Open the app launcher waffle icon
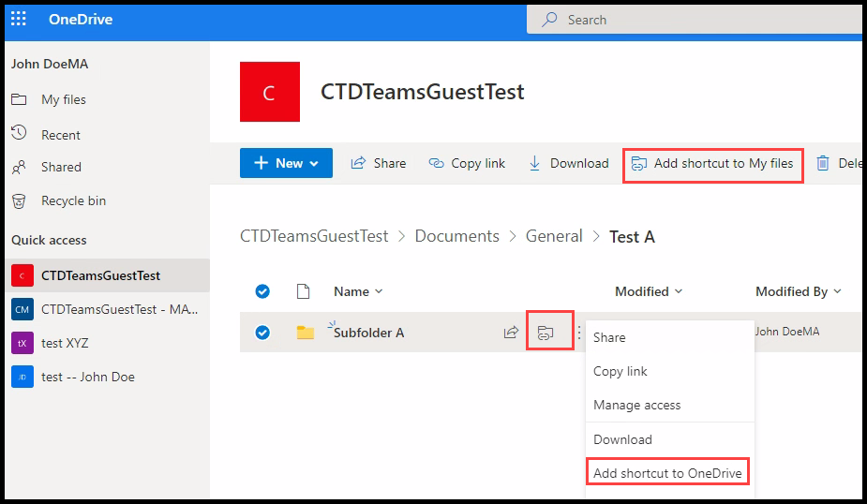 tap(18, 19)
